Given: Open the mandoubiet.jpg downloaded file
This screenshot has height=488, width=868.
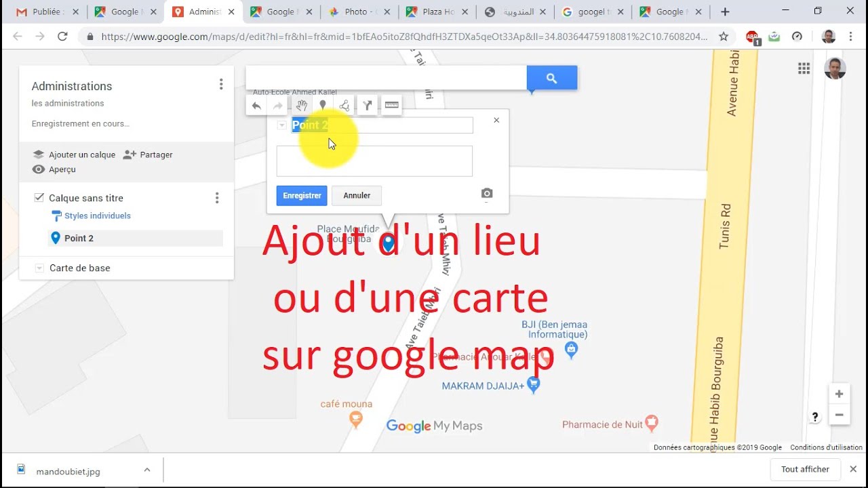Looking at the screenshot, I should tap(68, 471).
